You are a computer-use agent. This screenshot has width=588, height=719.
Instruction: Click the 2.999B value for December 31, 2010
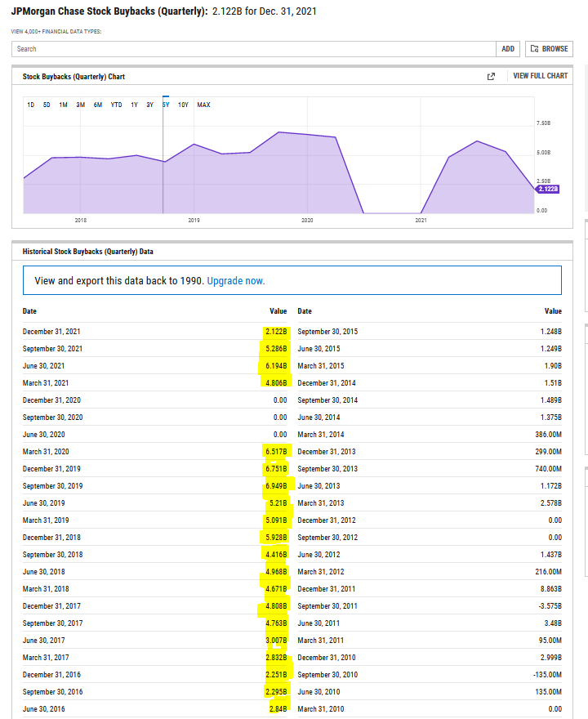pos(551,658)
